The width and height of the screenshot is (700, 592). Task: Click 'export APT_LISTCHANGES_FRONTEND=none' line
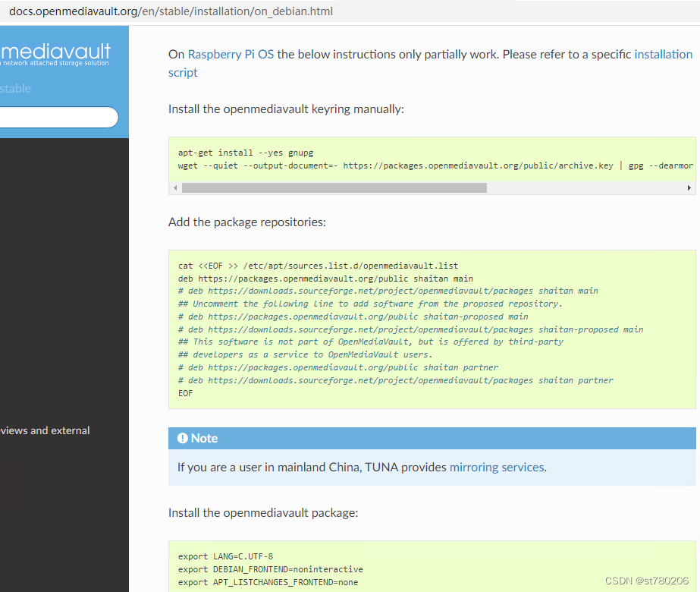[x=268, y=583]
